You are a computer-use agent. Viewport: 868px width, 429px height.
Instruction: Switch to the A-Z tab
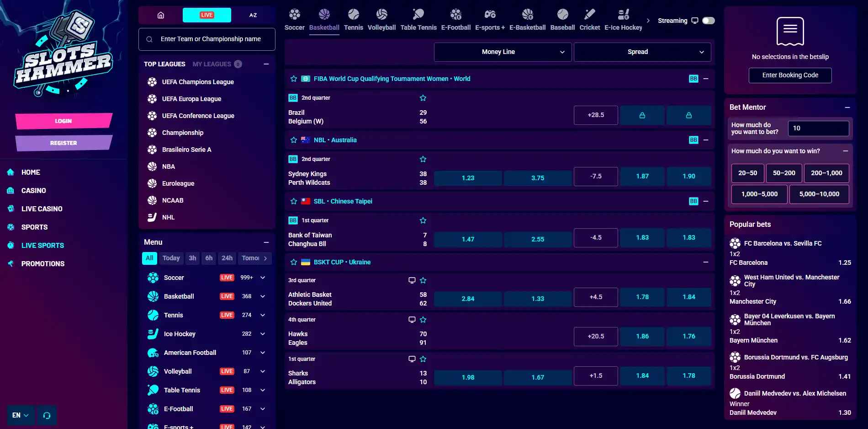253,15
